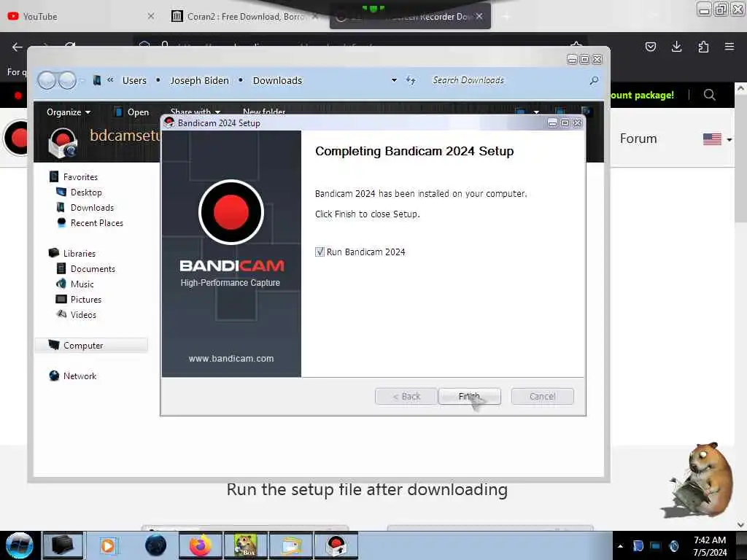Select Computer in navigation pane
The height and width of the screenshot is (560, 747).
(x=91, y=345)
